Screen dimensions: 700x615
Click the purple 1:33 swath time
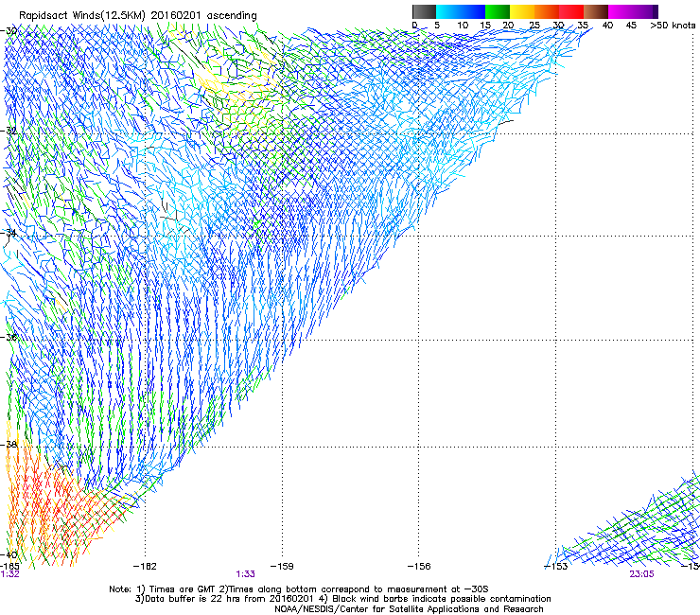(x=246, y=574)
